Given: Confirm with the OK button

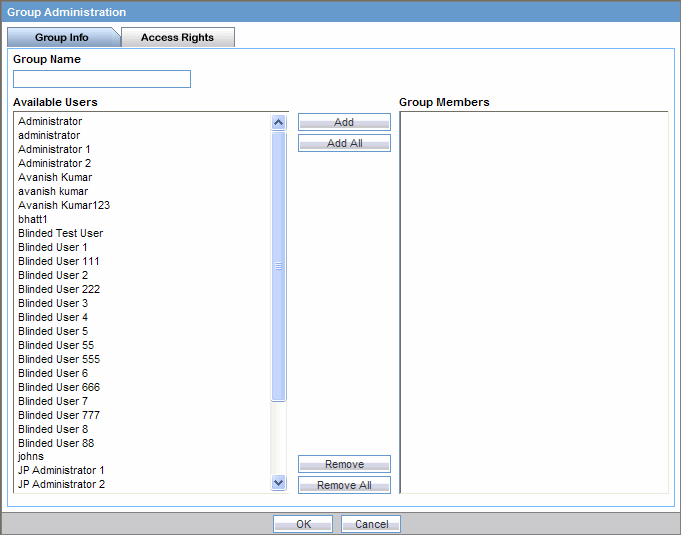Looking at the screenshot, I should (x=303, y=524).
